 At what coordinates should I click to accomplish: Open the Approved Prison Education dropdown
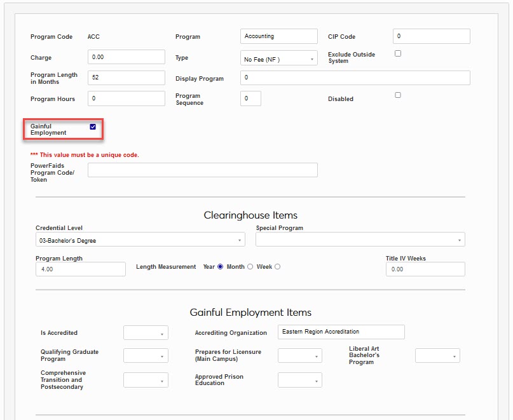tap(299, 380)
